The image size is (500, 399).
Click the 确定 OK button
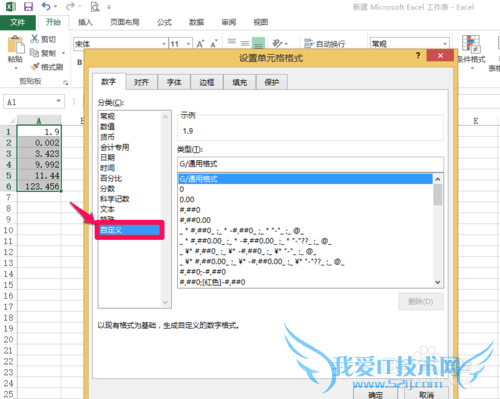[x=376, y=394]
